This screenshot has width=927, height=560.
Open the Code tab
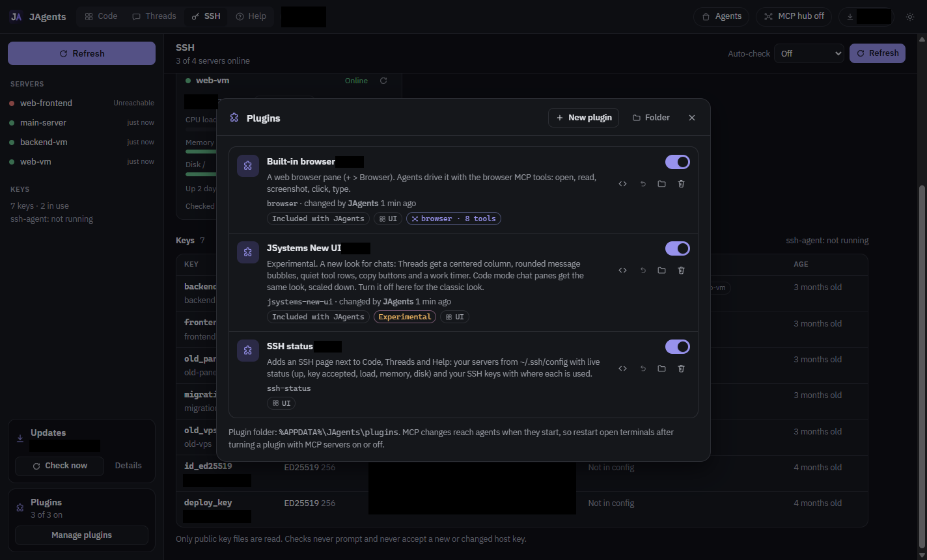click(101, 16)
